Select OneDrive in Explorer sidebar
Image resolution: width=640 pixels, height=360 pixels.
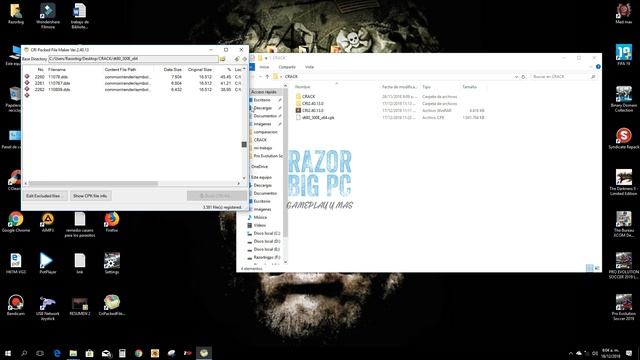tap(259, 167)
